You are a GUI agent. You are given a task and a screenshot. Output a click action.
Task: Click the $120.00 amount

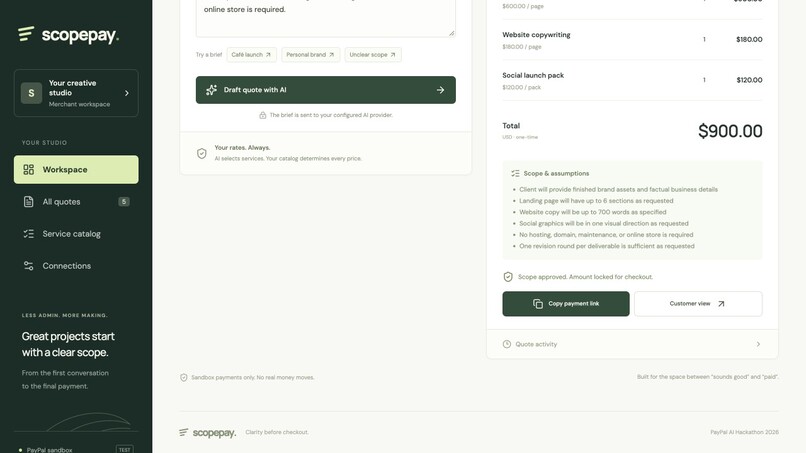(749, 80)
